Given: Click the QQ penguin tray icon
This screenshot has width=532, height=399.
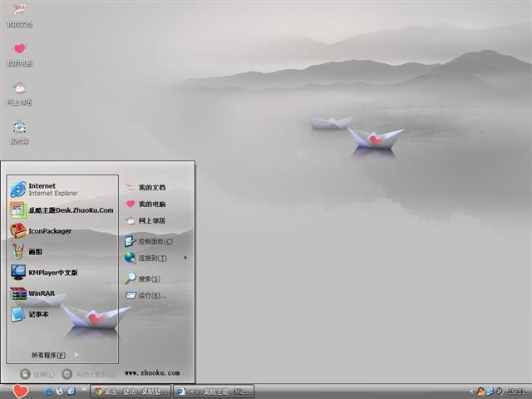Looking at the screenshot, I should coord(480,392).
